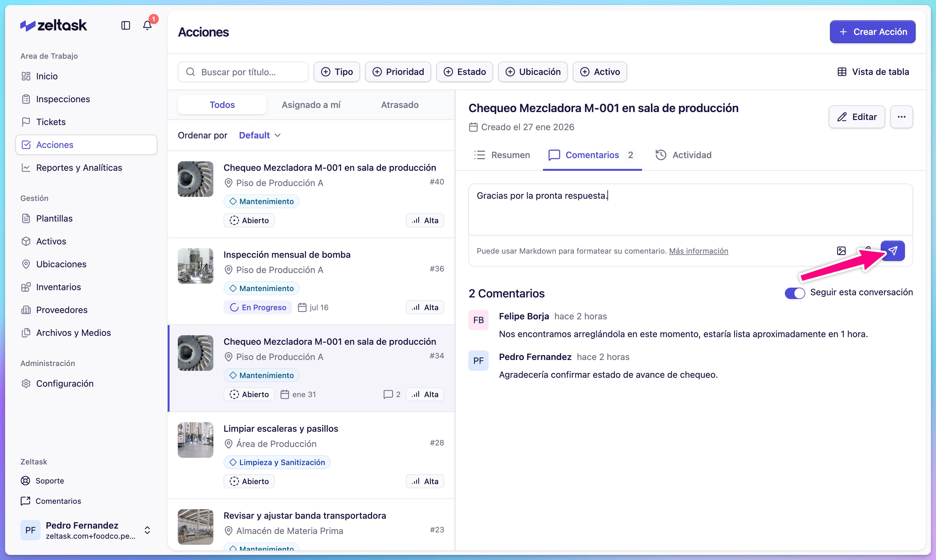Send the comment with the paper-plane button
Viewport: 936px width, 560px height.
click(x=893, y=250)
